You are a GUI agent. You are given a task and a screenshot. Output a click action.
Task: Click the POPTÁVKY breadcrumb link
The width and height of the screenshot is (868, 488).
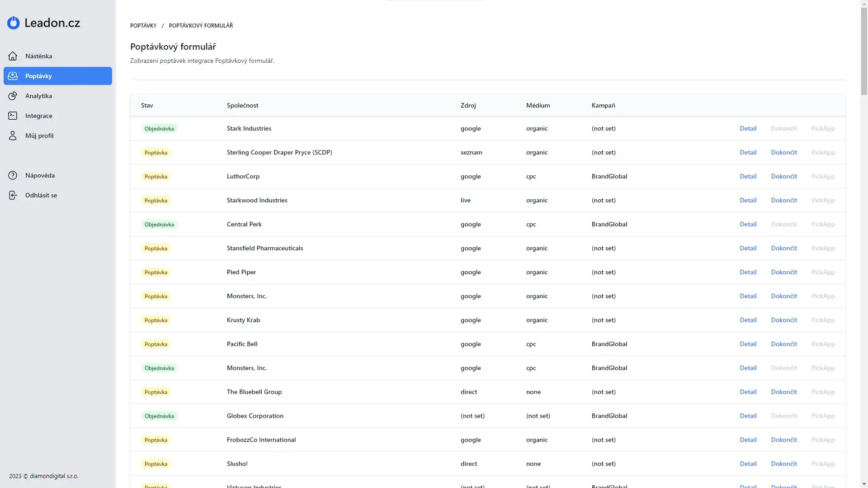click(x=143, y=26)
